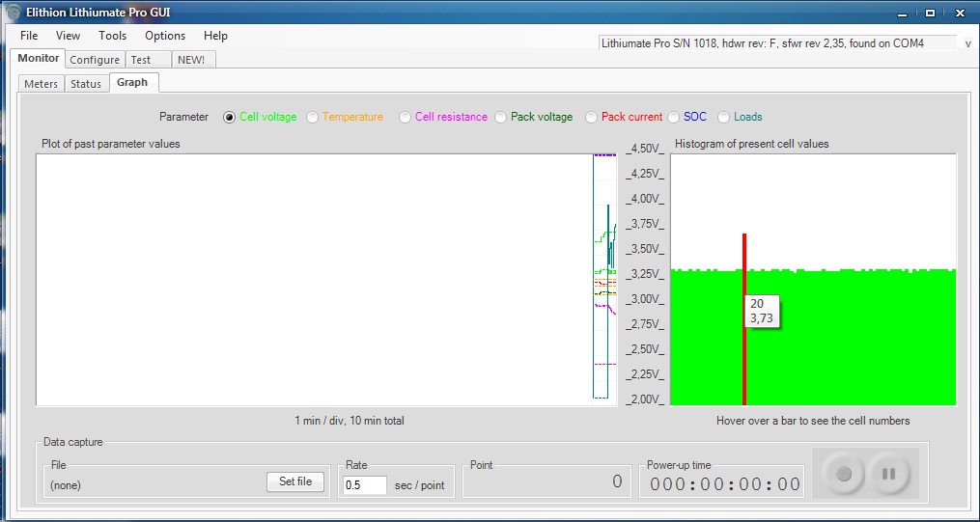
Task: Pause data capture with the pause button
Action: 888,474
